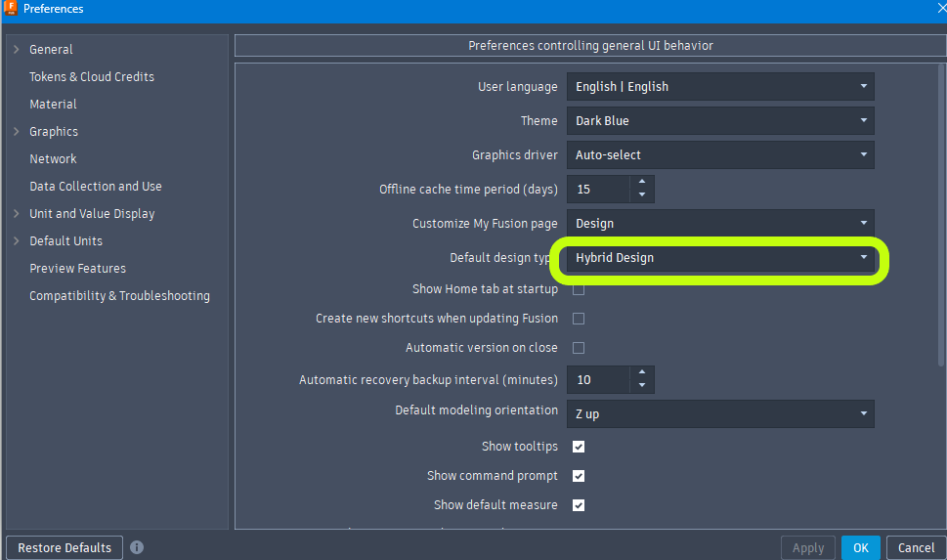Screen dimensions: 947x560
Task: Uncheck the Show tooltips checkbox
Action: point(579,447)
